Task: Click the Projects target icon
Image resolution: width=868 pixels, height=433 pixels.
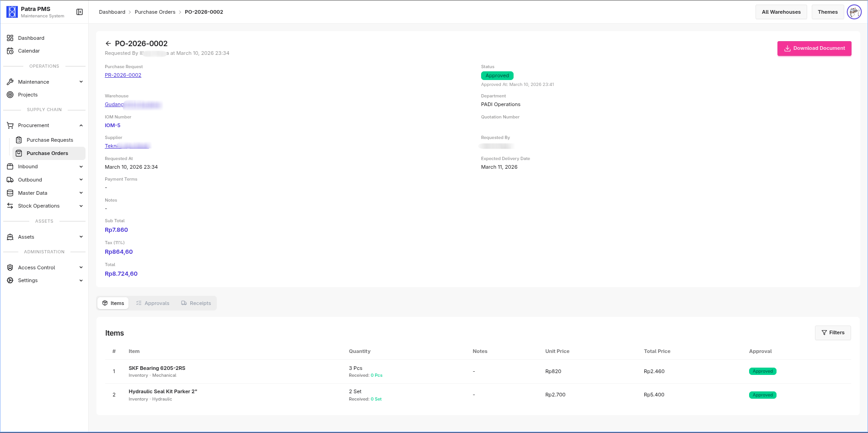Action: click(10, 95)
